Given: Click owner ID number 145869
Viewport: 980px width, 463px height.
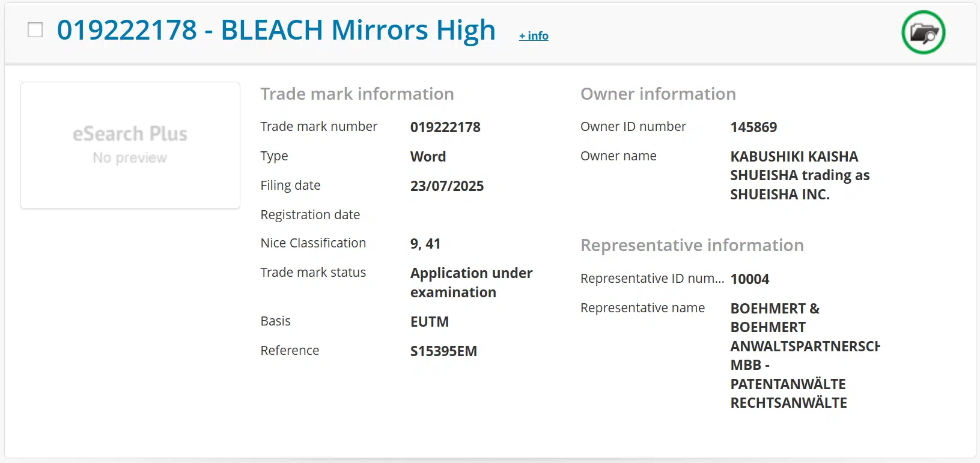Looking at the screenshot, I should pyautogui.click(x=753, y=127).
